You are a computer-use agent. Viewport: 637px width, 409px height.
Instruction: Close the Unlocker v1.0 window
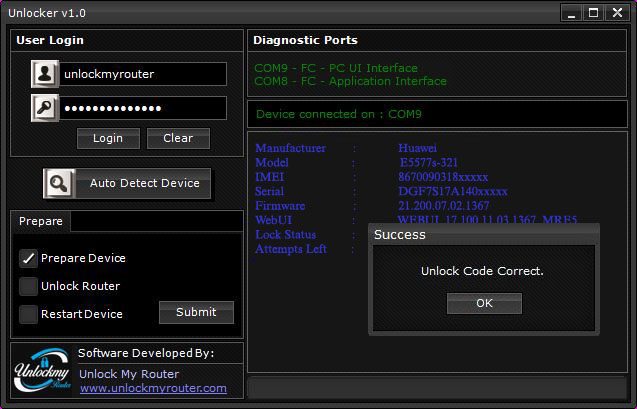pyautogui.click(x=618, y=13)
